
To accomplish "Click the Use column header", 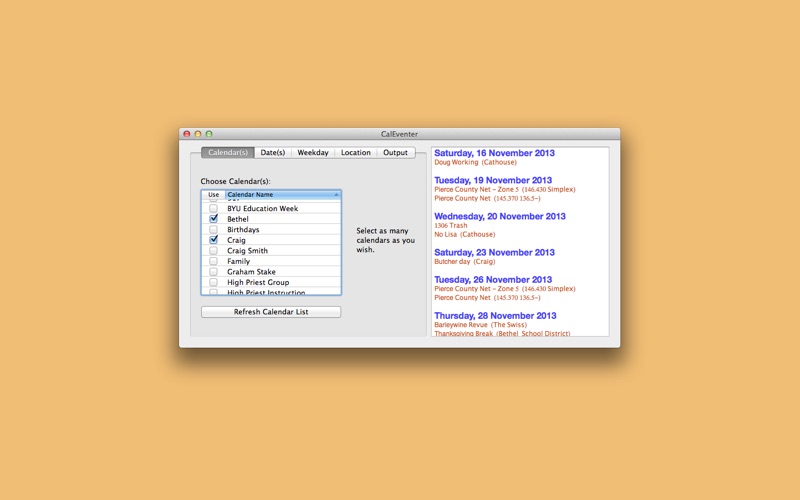I will [213, 194].
